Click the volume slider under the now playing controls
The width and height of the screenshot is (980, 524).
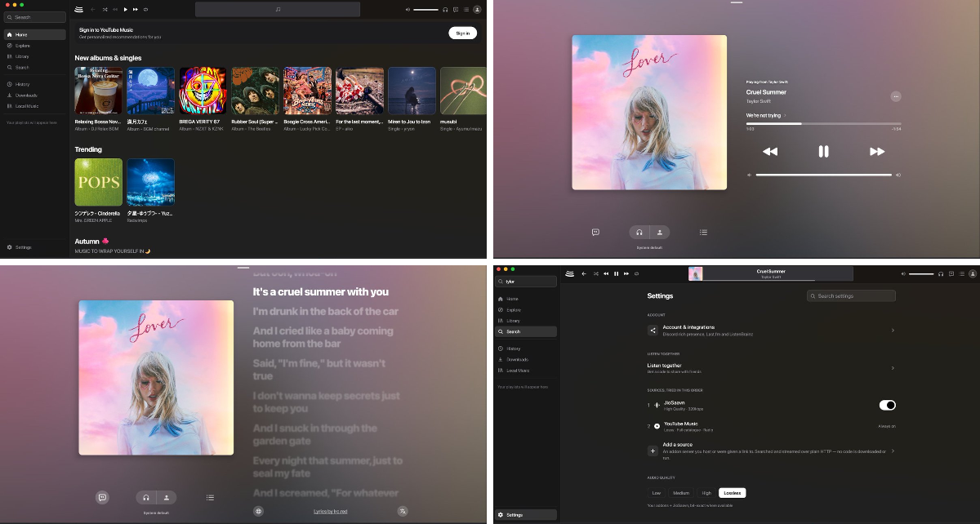pos(823,175)
